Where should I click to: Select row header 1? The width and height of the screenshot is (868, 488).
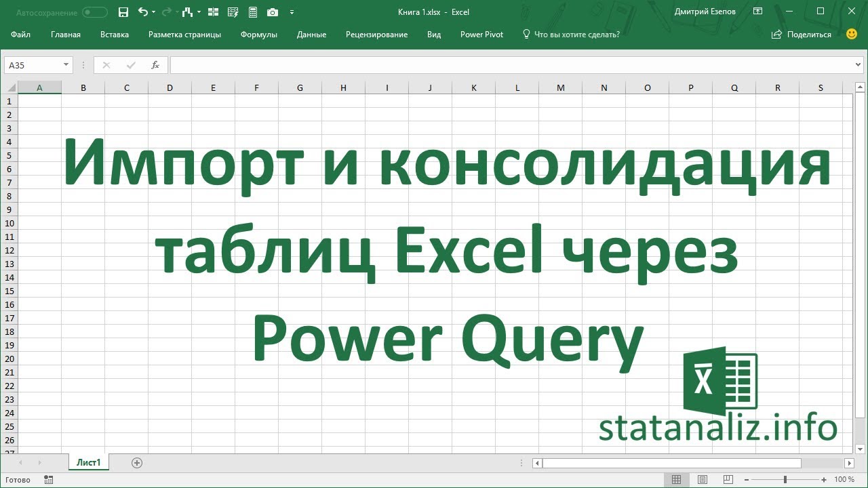click(x=9, y=101)
